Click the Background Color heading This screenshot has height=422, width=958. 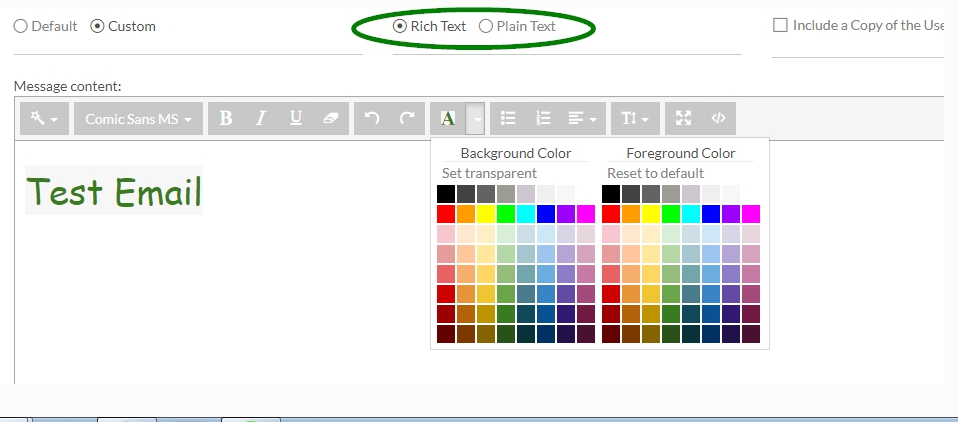(x=516, y=153)
